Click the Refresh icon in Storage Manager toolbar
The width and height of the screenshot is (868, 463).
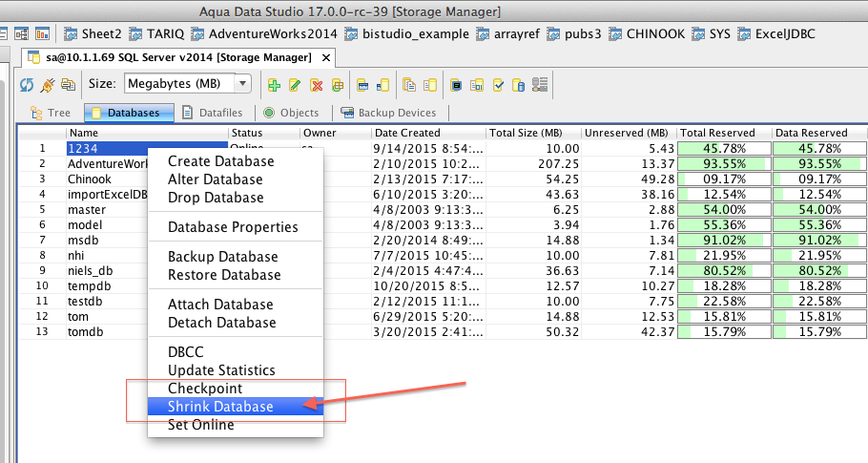click(x=26, y=85)
